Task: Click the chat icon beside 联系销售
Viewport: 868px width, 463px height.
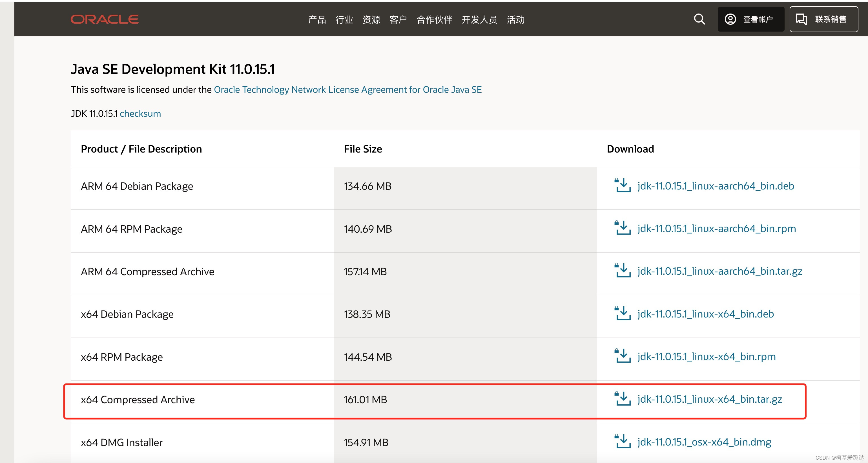Action: coord(801,19)
